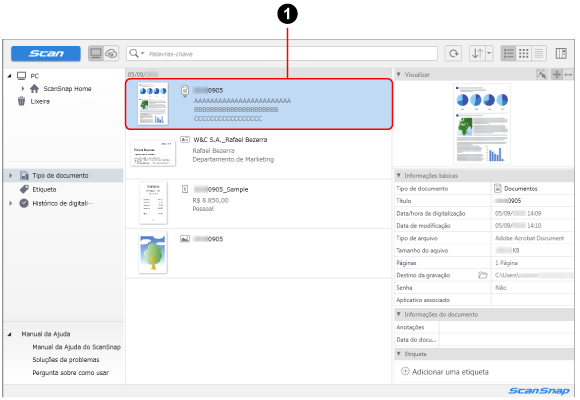Viewport: 580px width, 400px height.
Task: Collapse the Manual da Ajuda section
Action: tap(9, 334)
